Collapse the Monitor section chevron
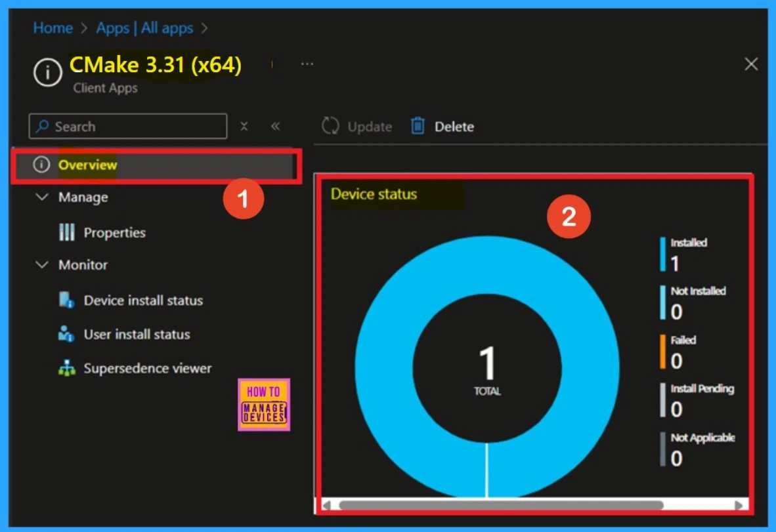 [42, 264]
